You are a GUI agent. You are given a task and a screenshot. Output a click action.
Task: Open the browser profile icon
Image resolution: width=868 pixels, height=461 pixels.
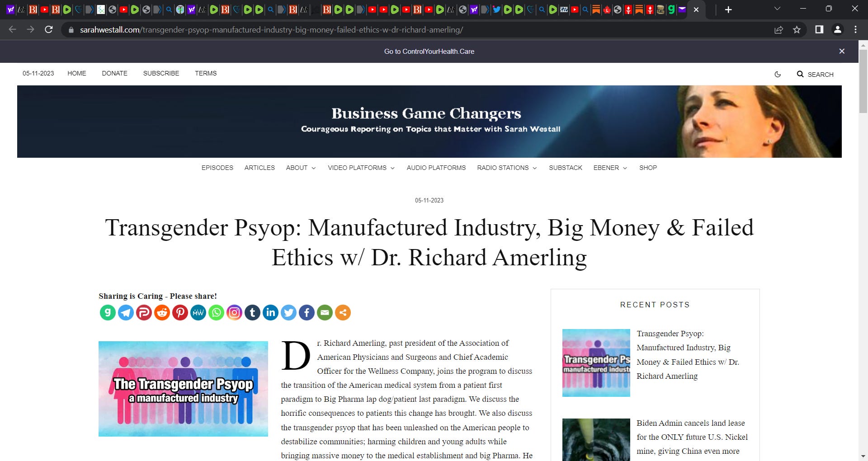[x=837, y=29]
